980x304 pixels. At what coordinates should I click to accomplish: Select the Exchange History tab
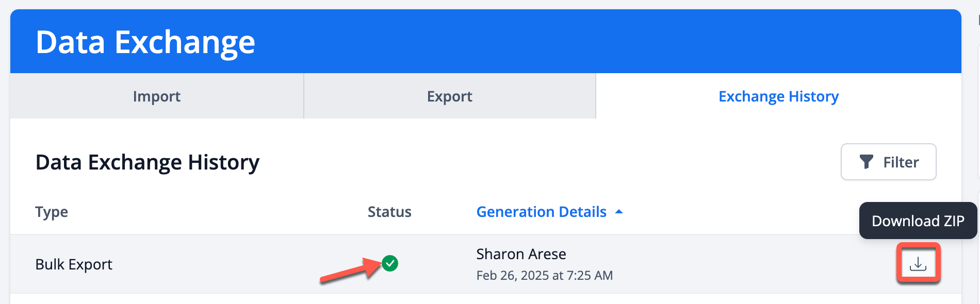[x=779, y=96]
